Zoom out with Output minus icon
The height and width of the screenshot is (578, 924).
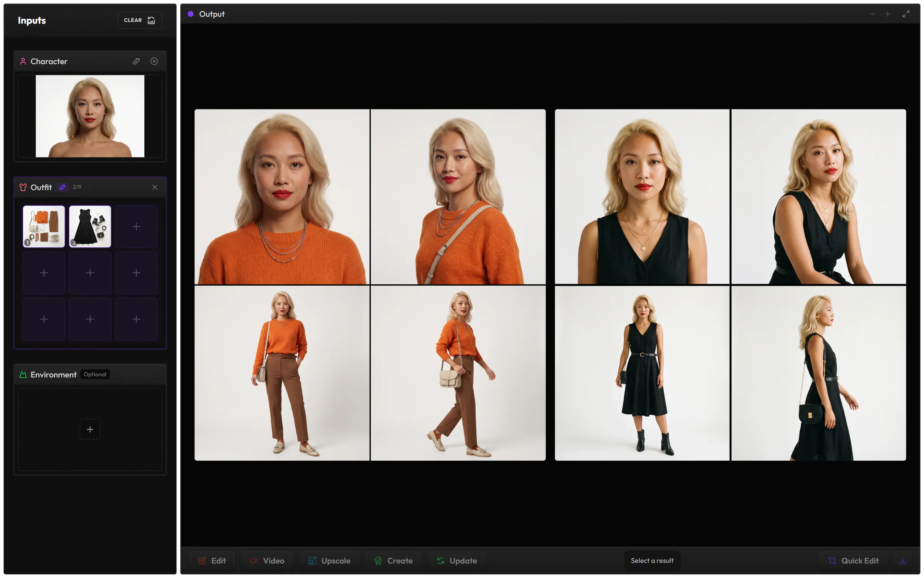[872, 14]
